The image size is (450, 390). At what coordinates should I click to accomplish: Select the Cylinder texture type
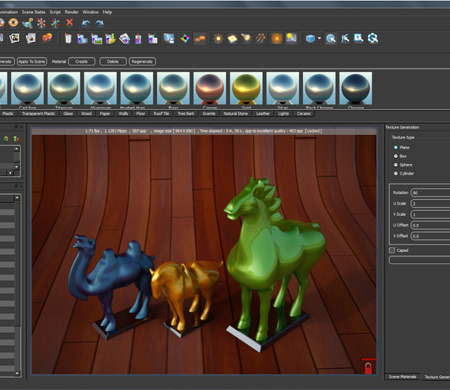click(396, 173)
